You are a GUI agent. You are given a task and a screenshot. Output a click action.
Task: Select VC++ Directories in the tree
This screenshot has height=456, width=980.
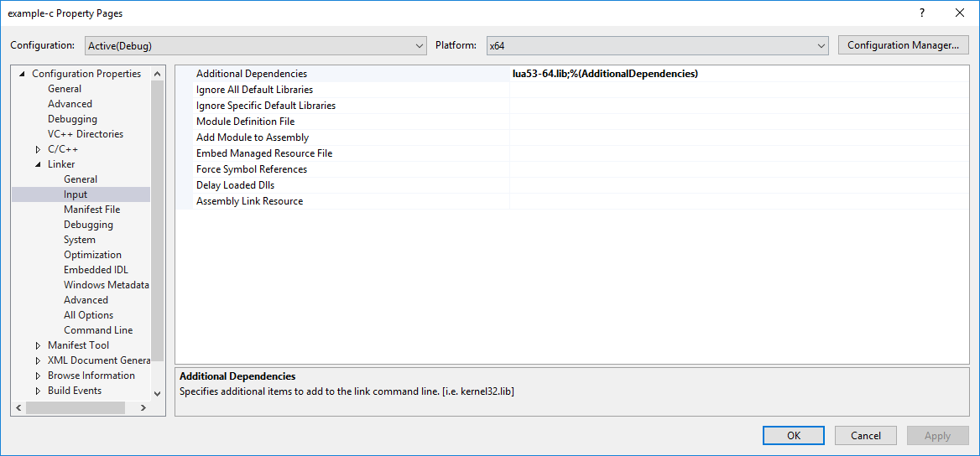(x=85, y=134)
